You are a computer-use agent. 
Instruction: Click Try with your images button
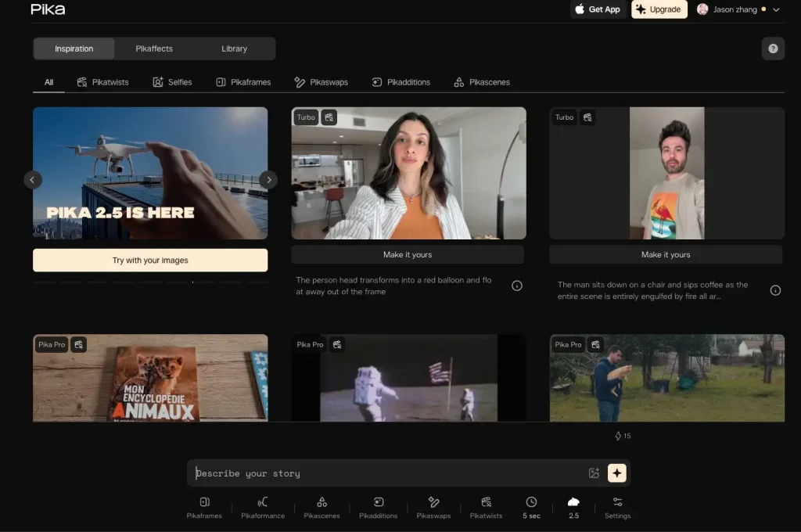pos(149,259)
